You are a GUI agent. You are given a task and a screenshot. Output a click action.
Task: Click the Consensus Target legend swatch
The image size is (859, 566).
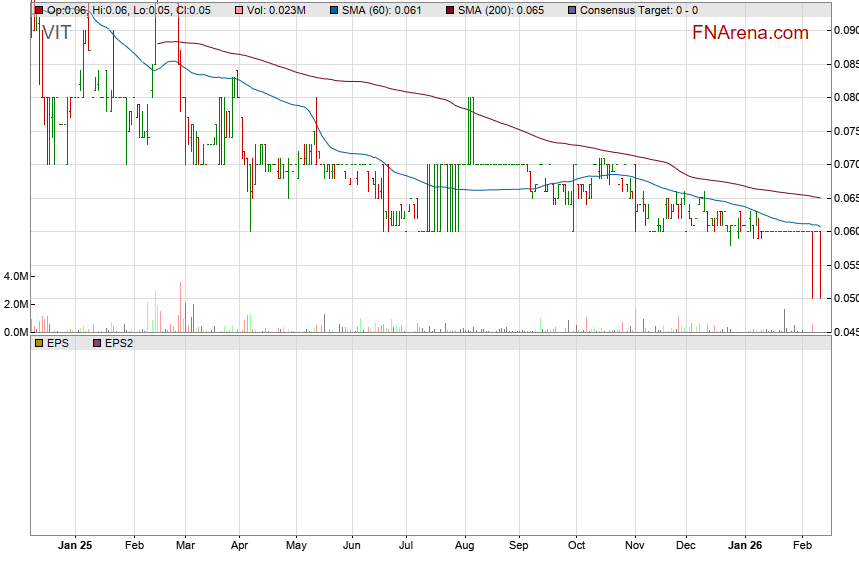[570, 10]
